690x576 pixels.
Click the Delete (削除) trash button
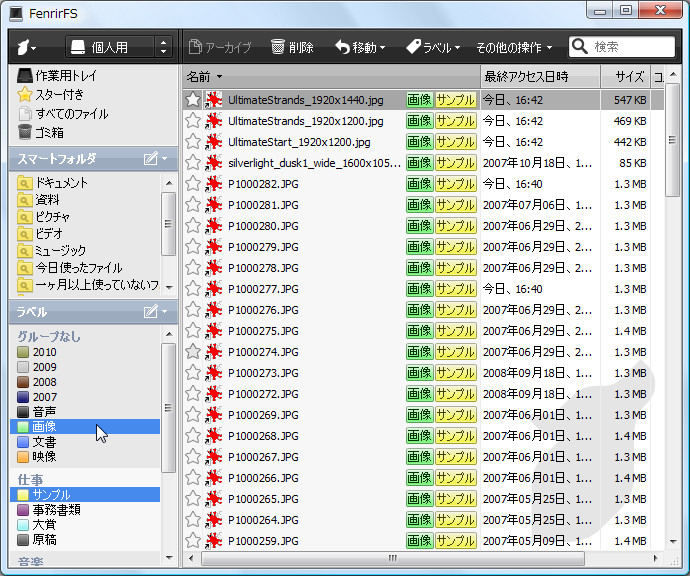[x=292, y=47]
